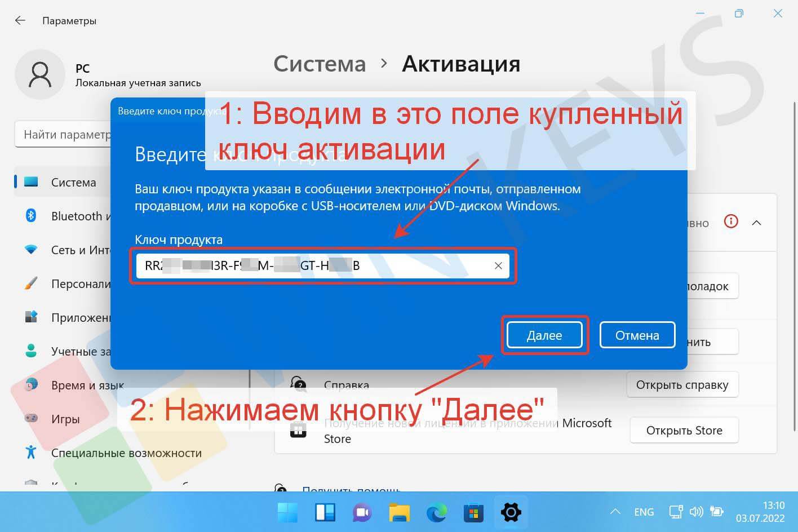This screenshot has width=798, height=532.
Task: Click the volume speaker tray icon
Action: tap(697, 512)
